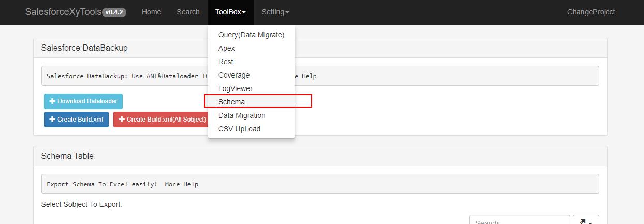Open the export dropdown beside search field
644x224 pixels.
[x=586, y=220]
